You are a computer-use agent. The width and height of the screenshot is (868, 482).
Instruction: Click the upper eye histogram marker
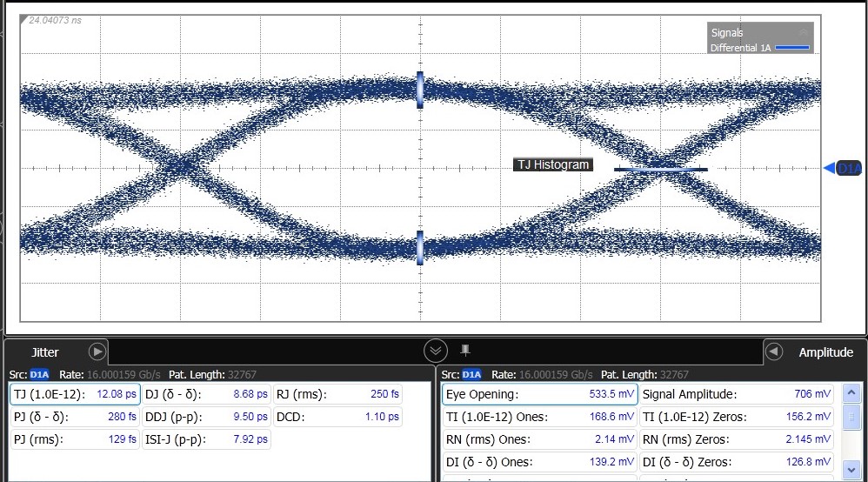[x=420, y=90]
